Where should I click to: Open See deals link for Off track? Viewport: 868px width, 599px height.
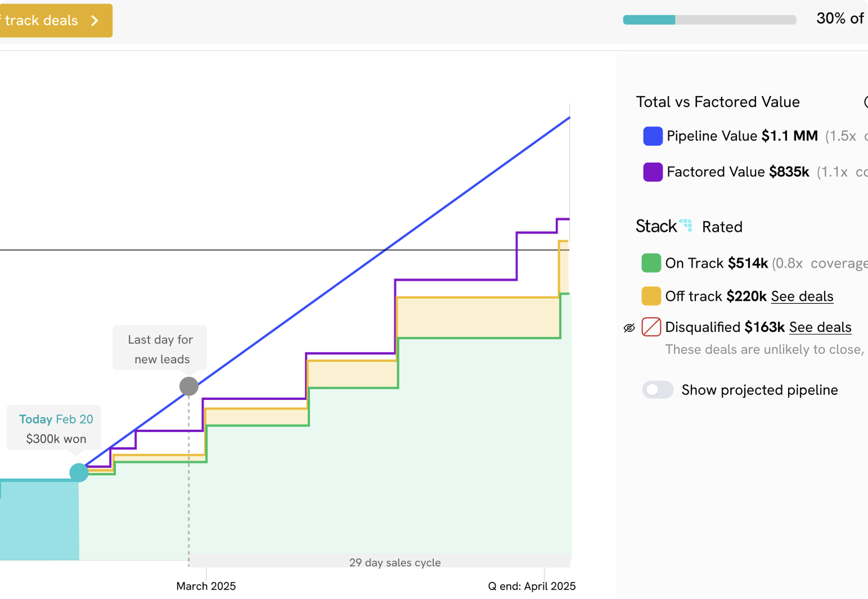pyautogui.click(x=802, y=296)
